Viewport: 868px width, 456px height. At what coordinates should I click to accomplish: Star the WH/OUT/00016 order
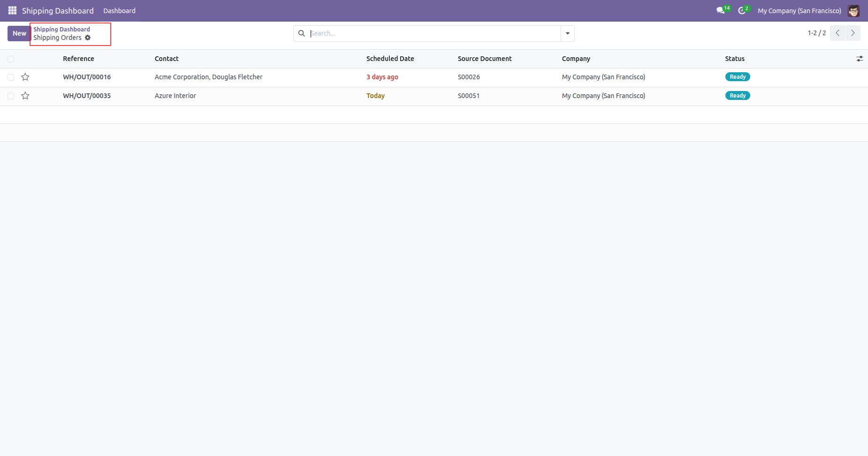tap(25, 77)
